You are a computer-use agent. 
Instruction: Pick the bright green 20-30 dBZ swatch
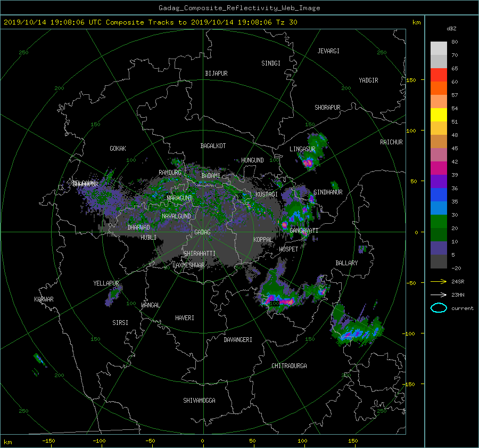click(x=439, y=222)
